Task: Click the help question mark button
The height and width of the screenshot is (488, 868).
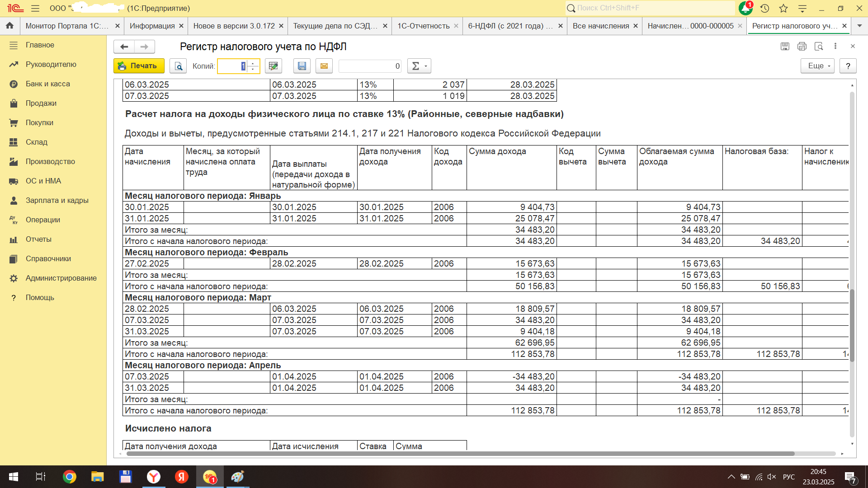Action: coord(848,66)
